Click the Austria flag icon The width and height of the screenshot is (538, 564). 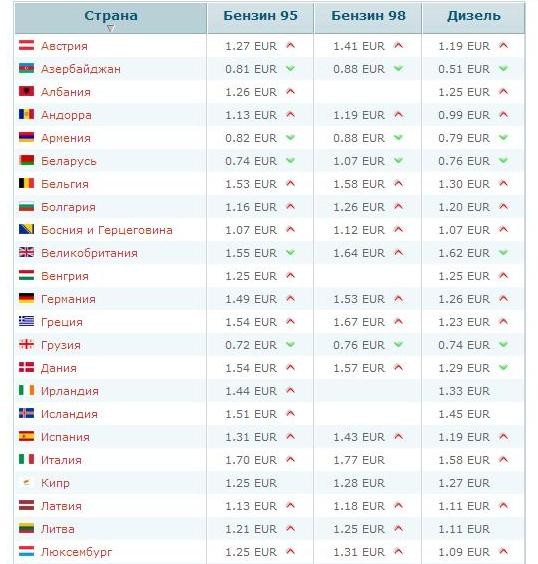[x=26, y=45]
